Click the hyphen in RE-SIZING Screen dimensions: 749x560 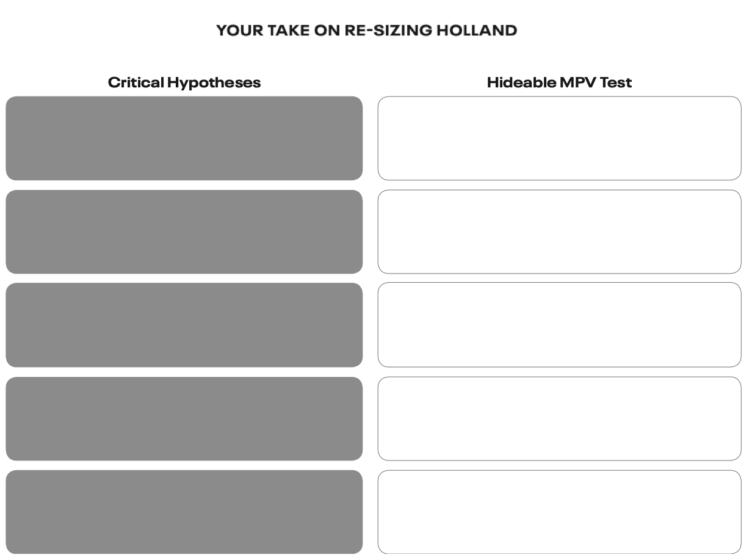369,31
